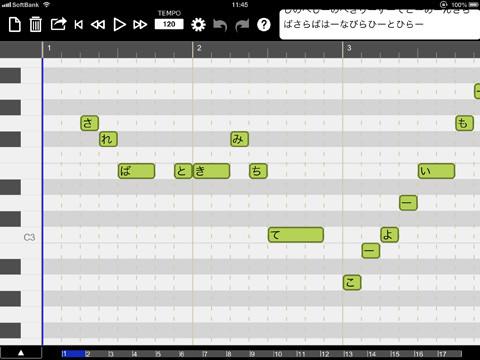The height and width of the screenshot is (360, 480).
Task: Open settings with the gear icon
Action: (198, 25)
